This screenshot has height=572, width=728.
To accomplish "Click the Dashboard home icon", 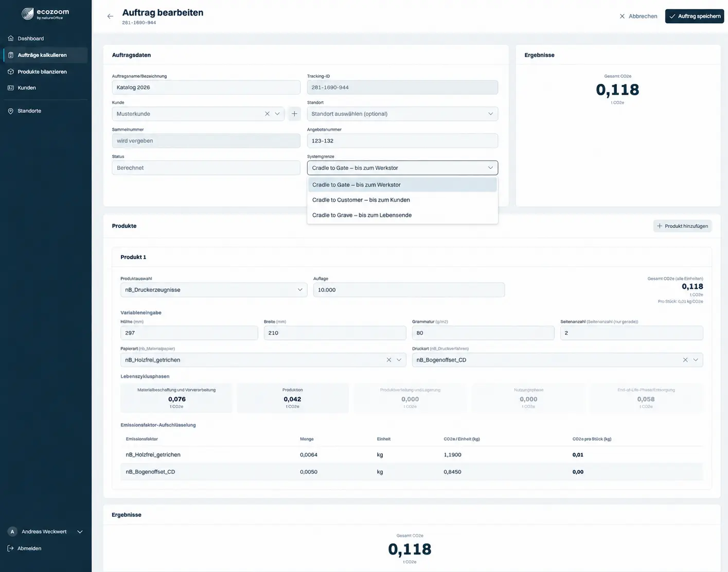I will [11, 39].
